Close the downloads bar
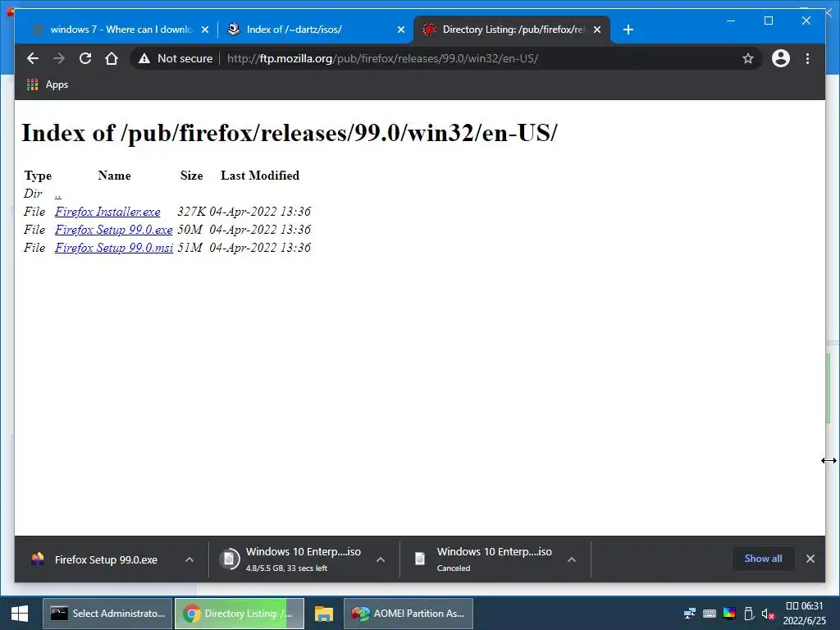The height and width of the screenshot is (630, 840). (x=810, y=559)
